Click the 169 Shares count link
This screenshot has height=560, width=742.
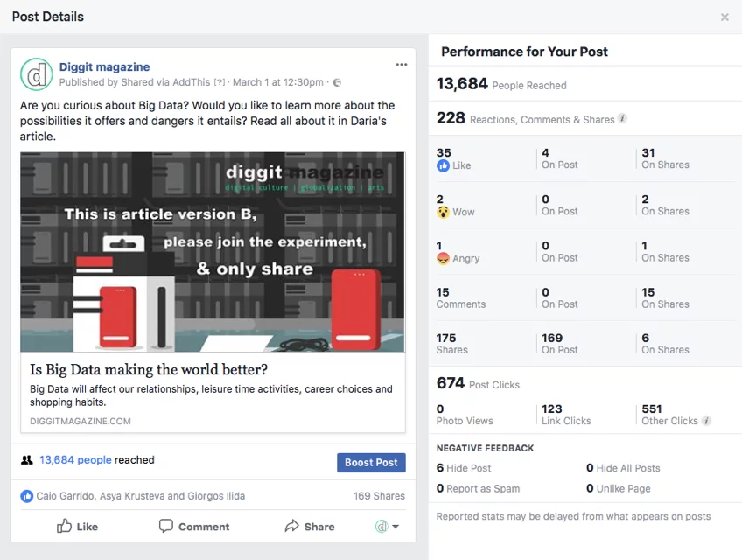coord(379,496)
